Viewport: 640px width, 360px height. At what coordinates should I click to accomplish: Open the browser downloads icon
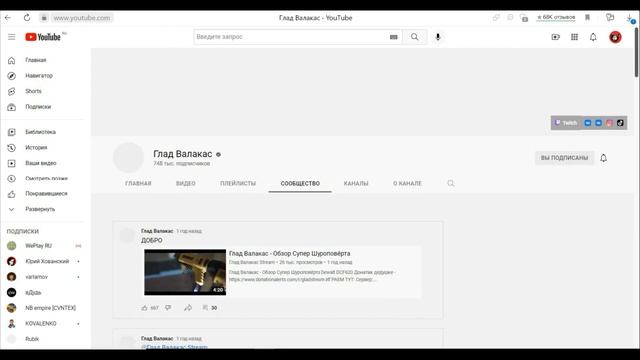coord(630,18)
